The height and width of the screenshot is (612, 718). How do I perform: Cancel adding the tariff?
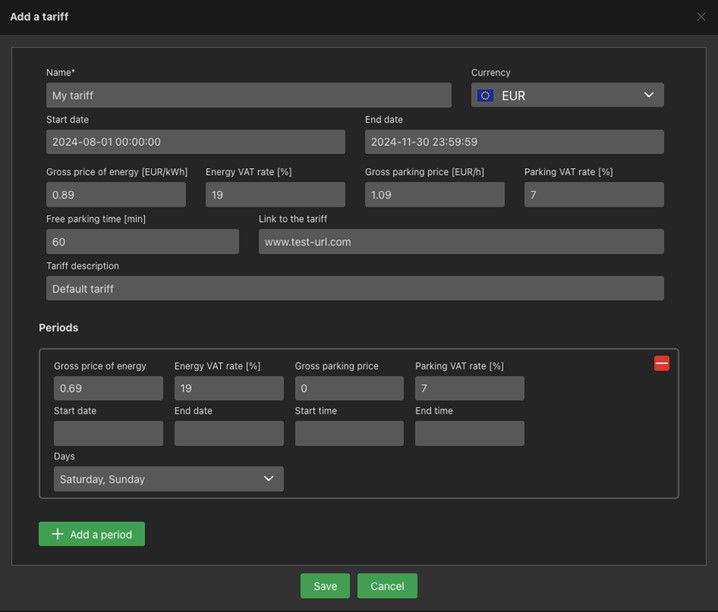point(387,586)
